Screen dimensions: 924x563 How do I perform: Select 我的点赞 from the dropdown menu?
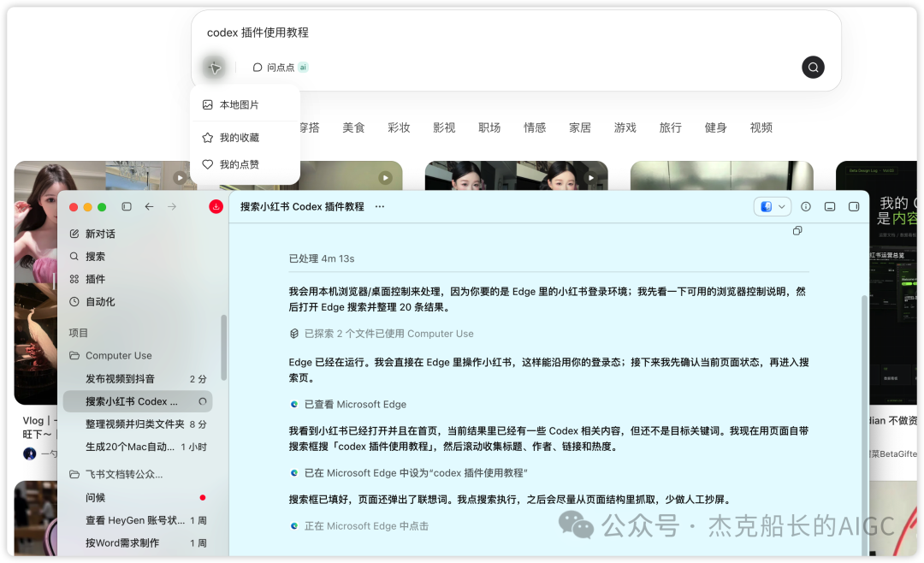246,164
